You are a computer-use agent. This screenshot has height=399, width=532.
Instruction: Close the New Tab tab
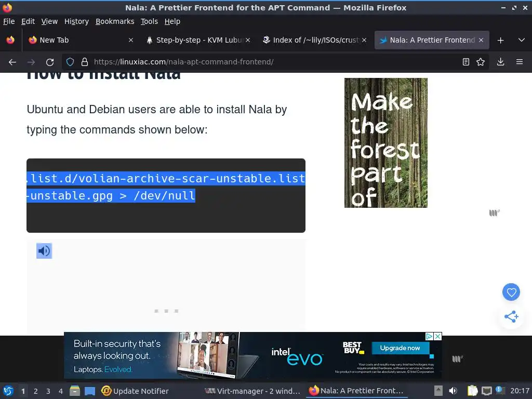[x=130, y=40]
